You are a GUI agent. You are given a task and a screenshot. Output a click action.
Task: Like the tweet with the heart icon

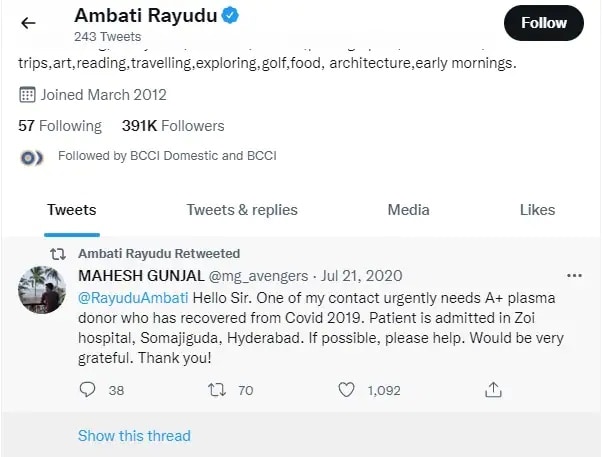click(x=347, y=390)
